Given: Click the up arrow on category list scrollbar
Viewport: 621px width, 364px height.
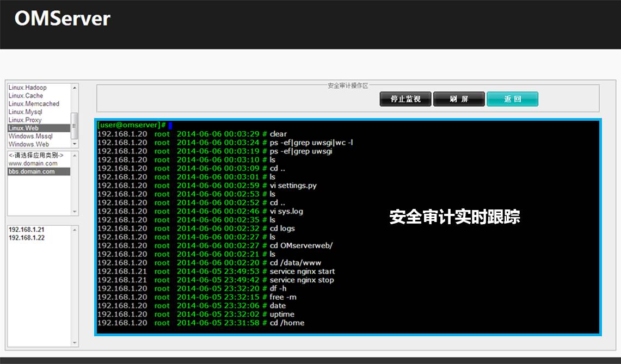Looking at the screenshot, I should (73, 88).
